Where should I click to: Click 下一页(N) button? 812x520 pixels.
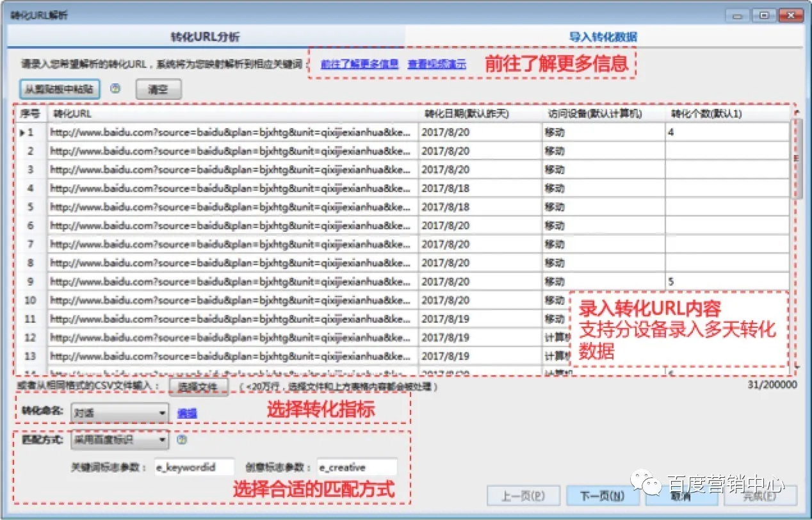coord(602,496)
